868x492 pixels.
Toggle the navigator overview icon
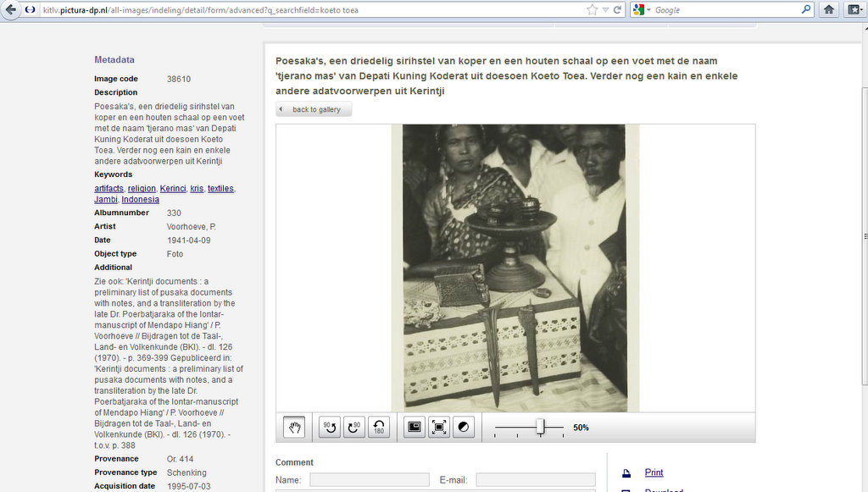coord(415,428)
